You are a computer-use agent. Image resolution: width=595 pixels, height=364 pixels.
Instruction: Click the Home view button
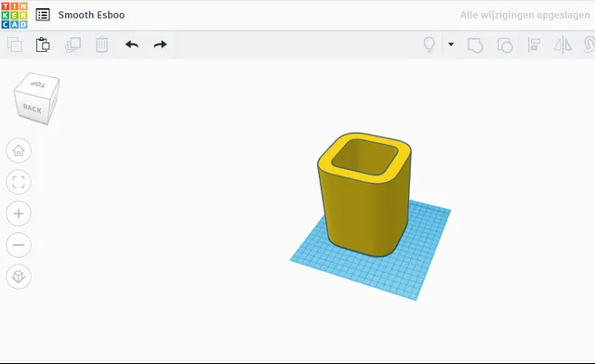[19, 150]
